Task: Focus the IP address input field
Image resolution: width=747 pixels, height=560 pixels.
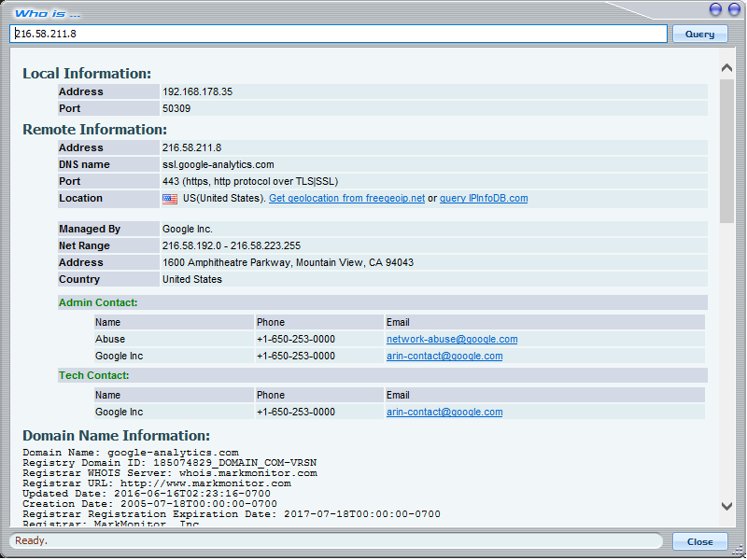Action: click(340, 34)
